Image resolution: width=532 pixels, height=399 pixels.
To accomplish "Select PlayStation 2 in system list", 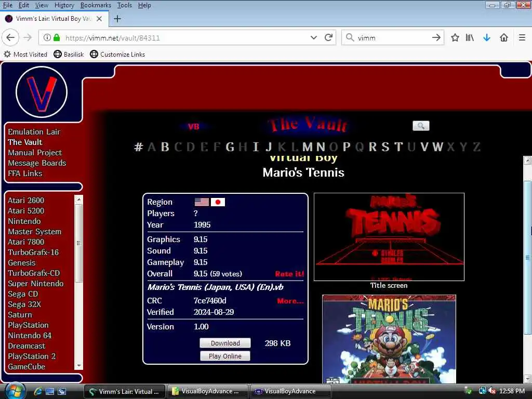I will 32,356.
